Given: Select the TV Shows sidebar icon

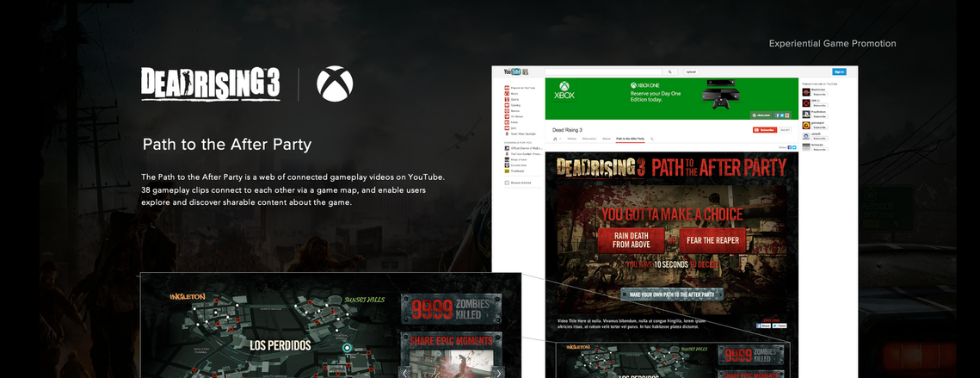Looking at the screenshot, I should (x=507, y=116).
